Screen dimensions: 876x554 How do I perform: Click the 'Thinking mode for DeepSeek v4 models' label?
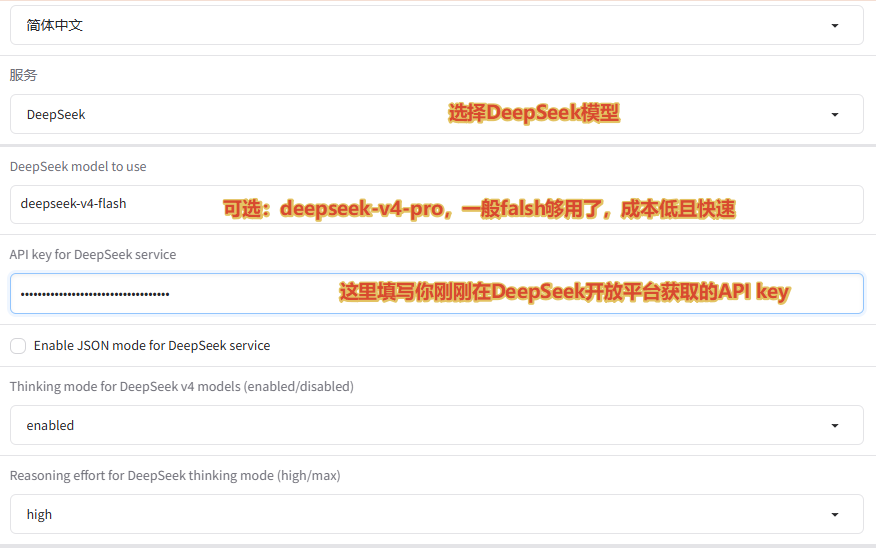point(182,386)
